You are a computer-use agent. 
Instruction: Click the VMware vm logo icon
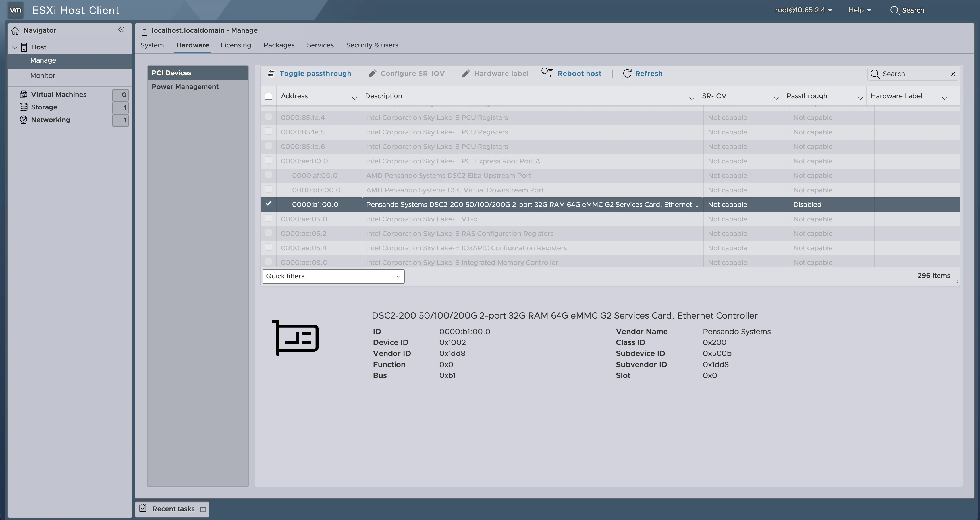pos(15,10)
